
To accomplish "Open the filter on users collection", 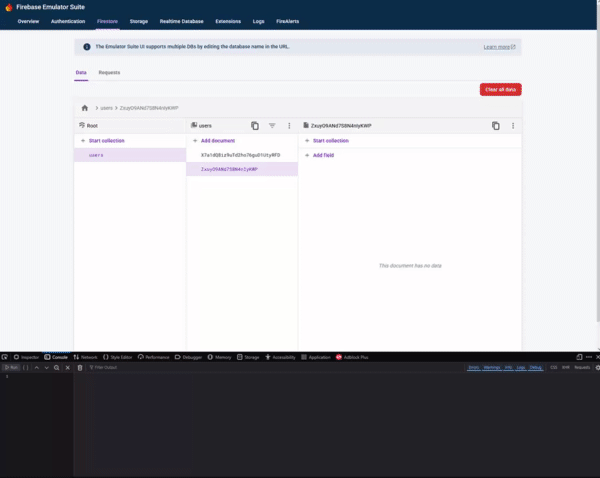I will (272, 126).
